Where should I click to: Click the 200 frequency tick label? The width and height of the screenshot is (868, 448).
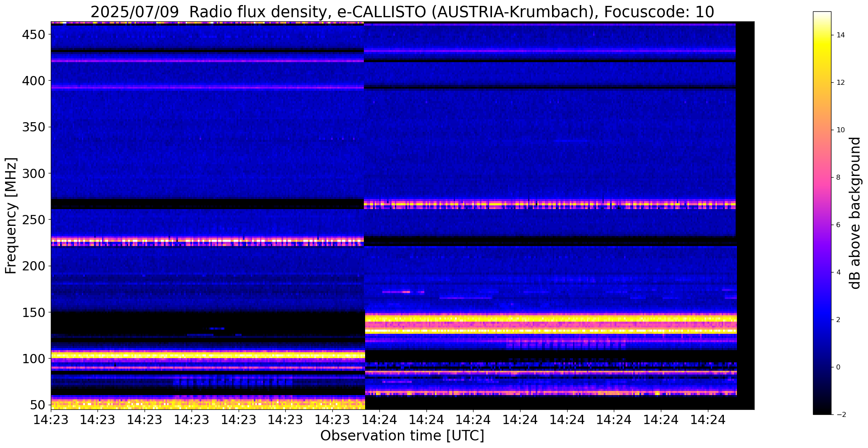coord(33,266)
